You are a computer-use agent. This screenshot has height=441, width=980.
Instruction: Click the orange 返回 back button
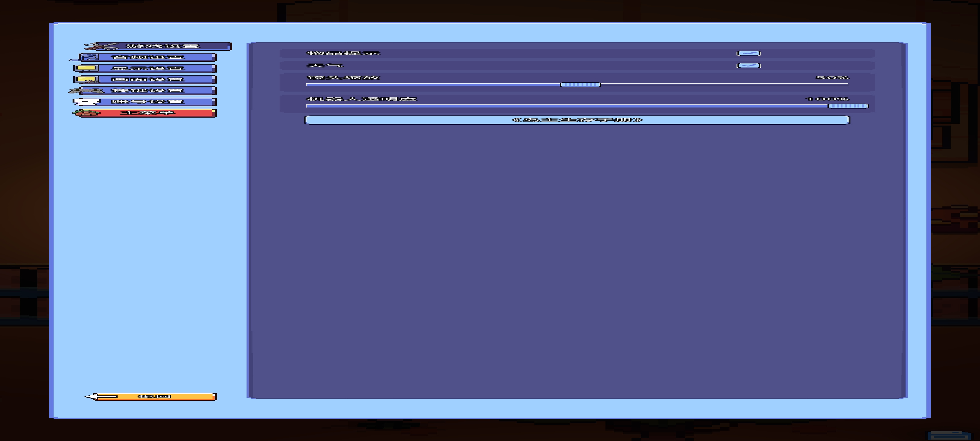(151, 397)
